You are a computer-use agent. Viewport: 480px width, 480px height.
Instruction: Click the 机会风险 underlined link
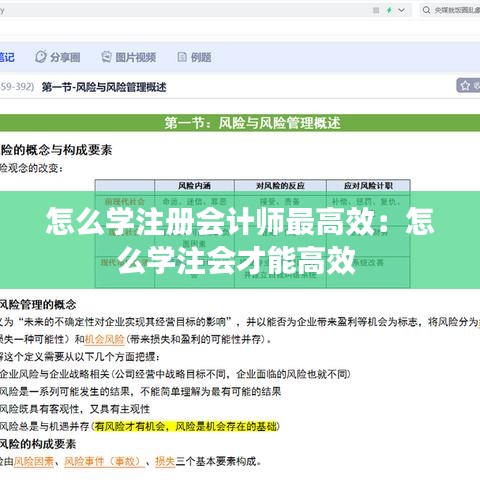click(104, 339)
